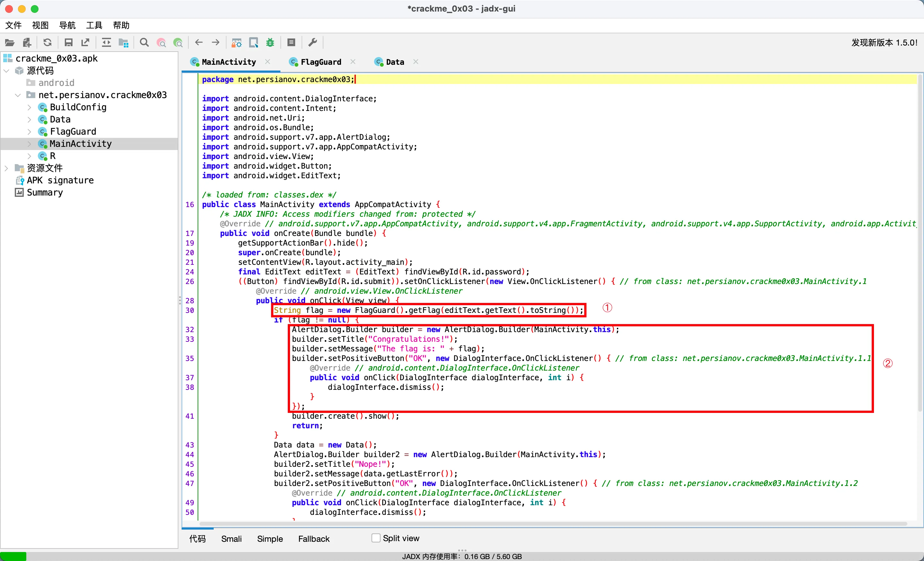Open preferences with the wrench icon
The height and width of the screenshot is (561, 924).
pyautogui.click(x=312, y=43)
